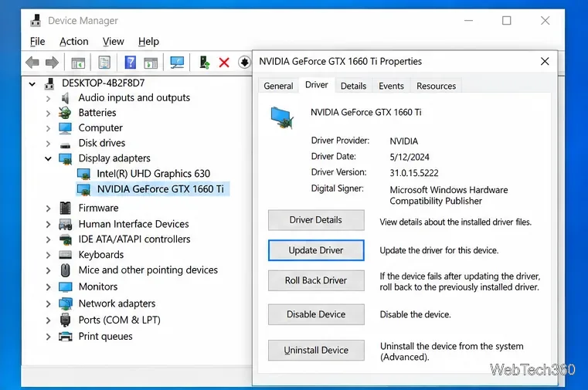The image size is (588, 390).
Task: Click the blue Help question-mark toolbar icon
Action: point(130,63)
